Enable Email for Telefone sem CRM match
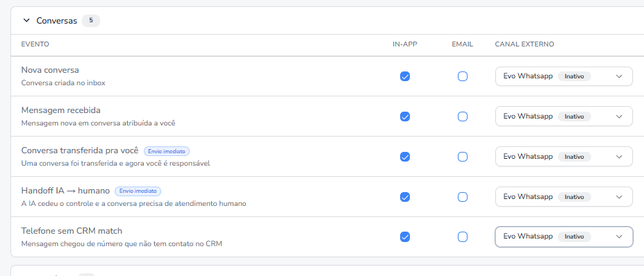644x276 pixels. click(463, 236)
